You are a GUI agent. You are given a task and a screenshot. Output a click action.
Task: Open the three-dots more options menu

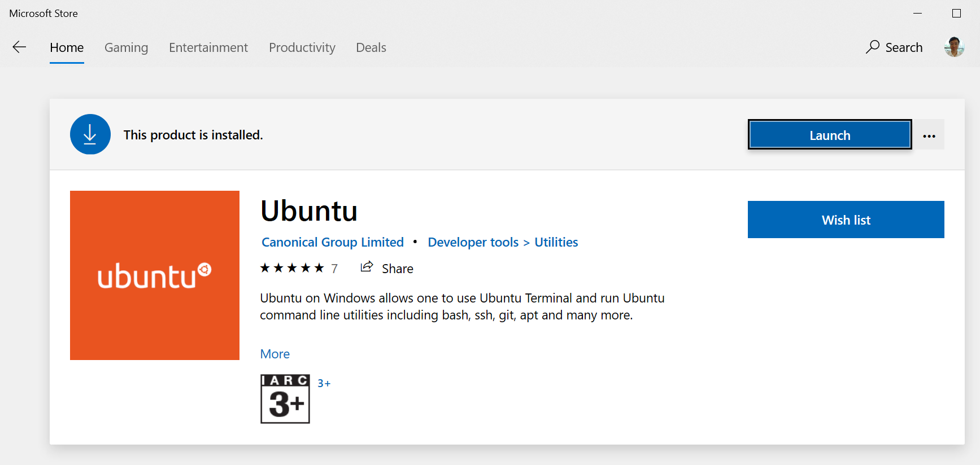(929, 135)
